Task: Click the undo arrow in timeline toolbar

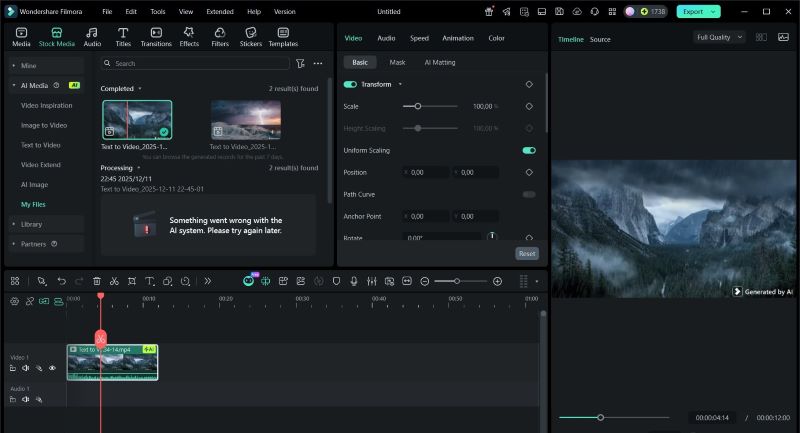Action: (62, 281)
